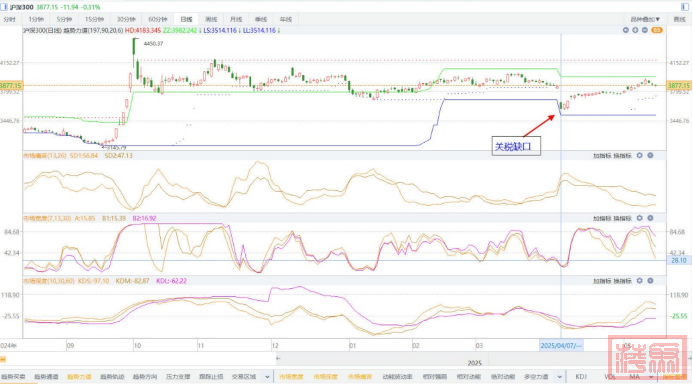Click the 4450.37 high price label

pos(153,44)
